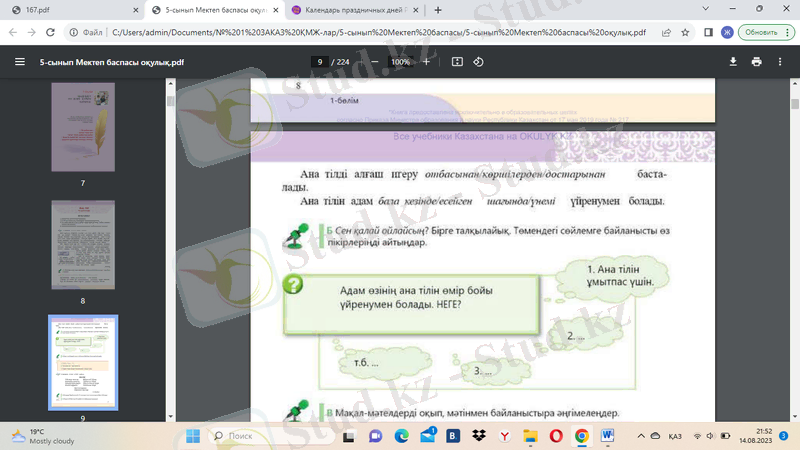Print the PDF document

756,61
